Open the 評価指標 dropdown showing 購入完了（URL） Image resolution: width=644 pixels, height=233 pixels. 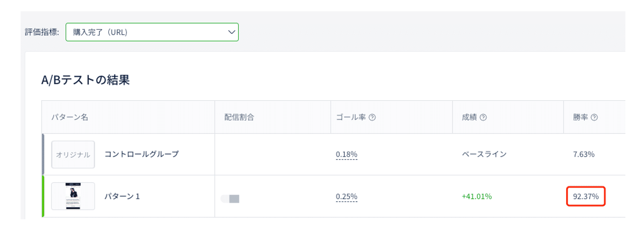click(152, 32)
